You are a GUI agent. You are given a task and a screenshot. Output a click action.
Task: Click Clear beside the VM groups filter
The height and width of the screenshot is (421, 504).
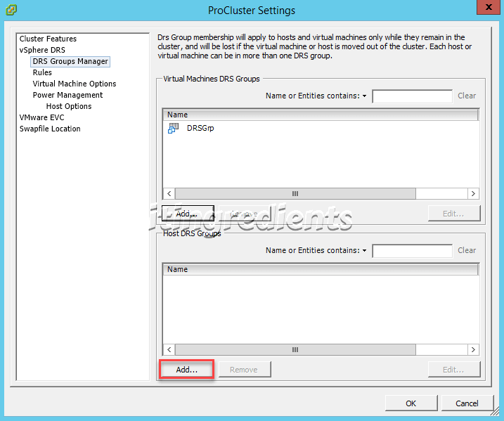tap(467, 96)
